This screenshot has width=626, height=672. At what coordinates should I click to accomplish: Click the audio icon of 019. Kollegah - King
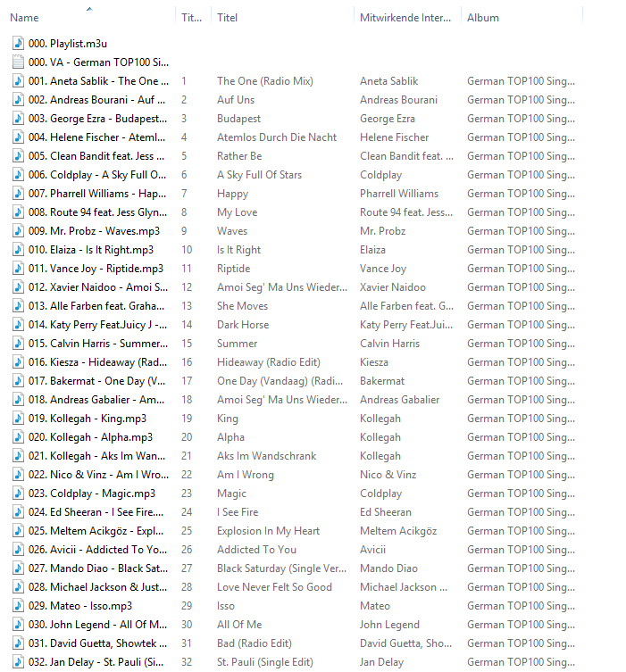click(x=18, y=419)
